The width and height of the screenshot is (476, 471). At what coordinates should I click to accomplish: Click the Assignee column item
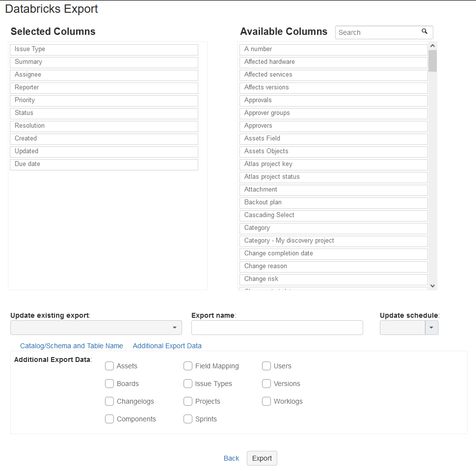(x=104, y=75)
